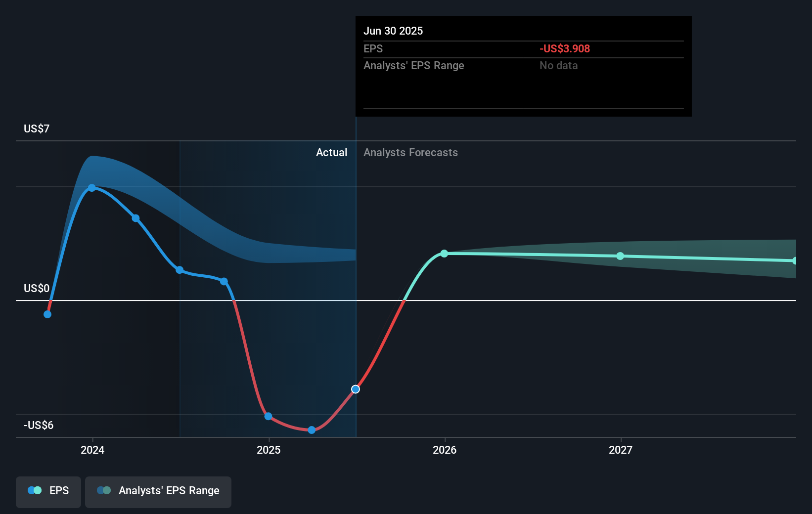Toggle the shaded Actual region highlight
This screenshot has width=812, height=514.
267,287
